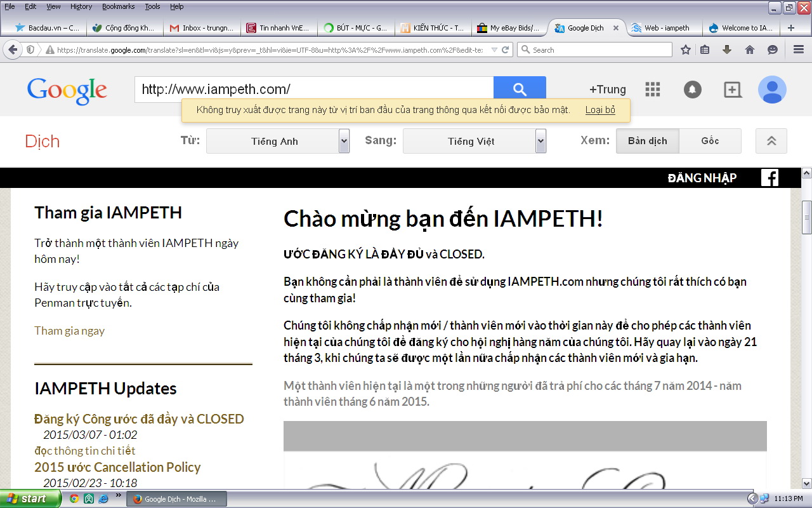Switch view to Bản dịch (translation)
Viewport: 812px width, 508px height.
tap(647, 141)
